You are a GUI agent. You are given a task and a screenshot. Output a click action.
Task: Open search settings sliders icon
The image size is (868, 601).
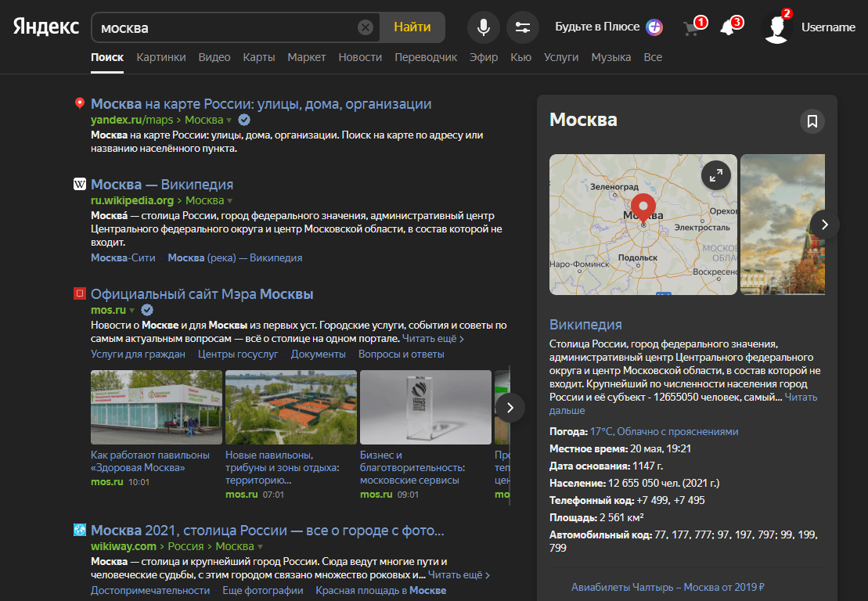tap(523, 27)
